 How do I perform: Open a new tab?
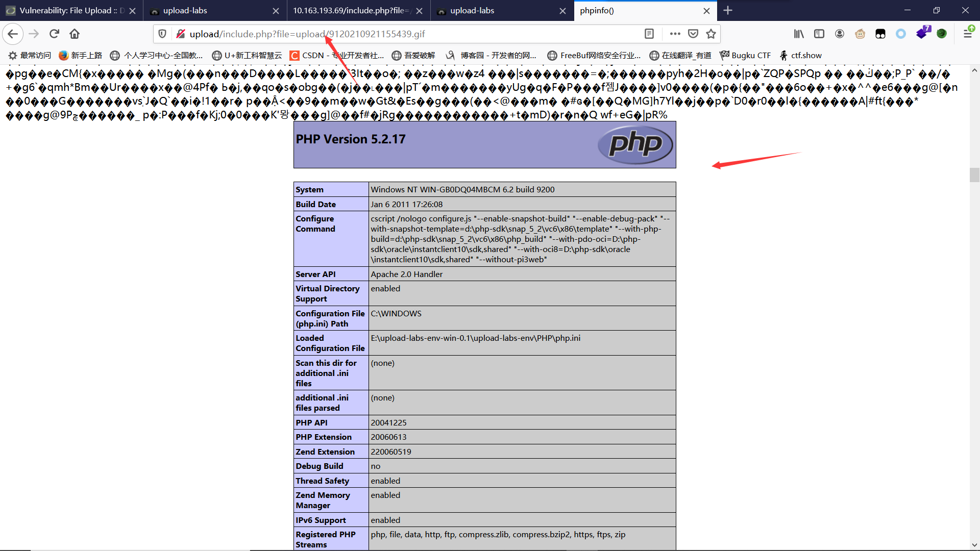(728, 10)
